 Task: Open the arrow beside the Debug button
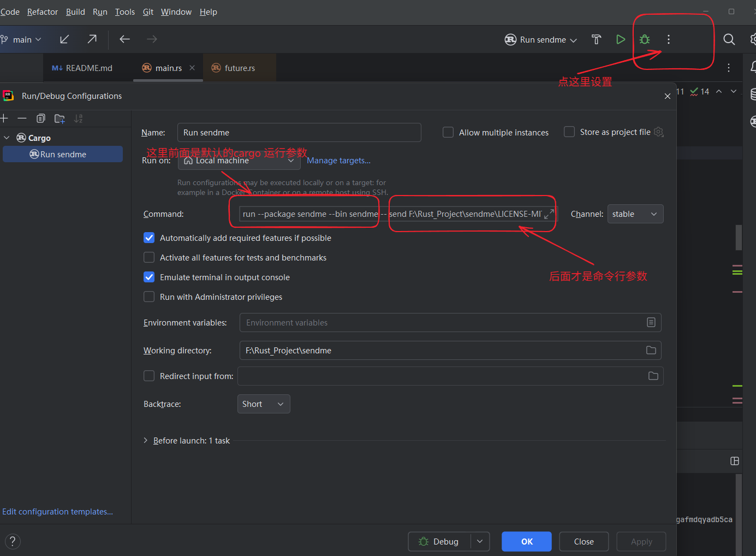point(480,541)
